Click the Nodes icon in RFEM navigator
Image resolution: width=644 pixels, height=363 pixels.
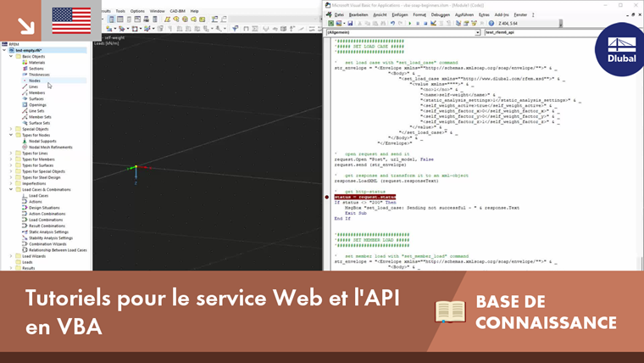pyautogui.click(x=25, y=81)
